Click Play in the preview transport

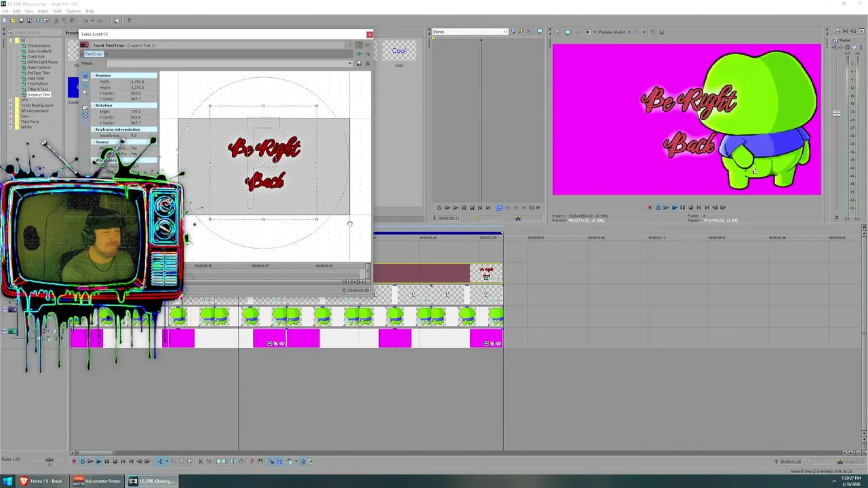point(675,207)
